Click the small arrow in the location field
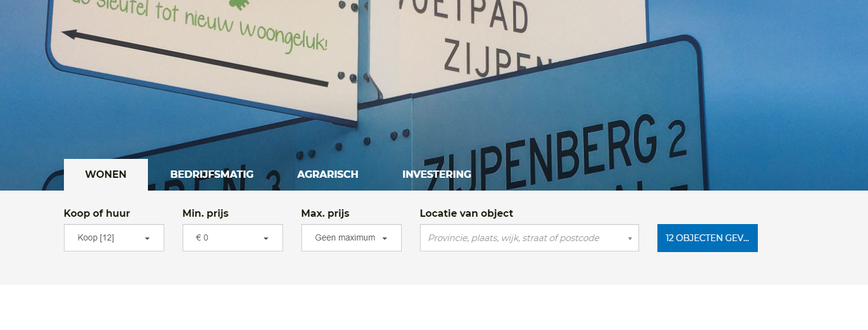Viewport: 868px width, 330px height. click(x=630, y=239)
